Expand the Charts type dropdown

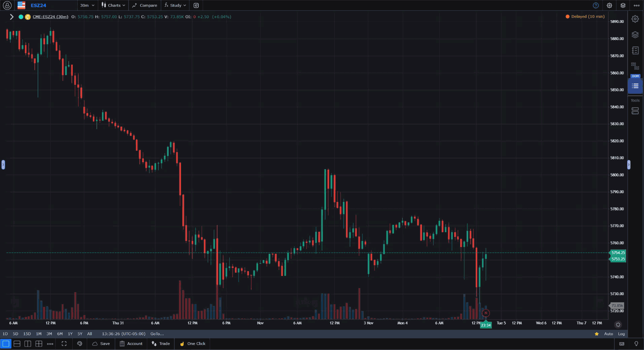coord(113,5)
